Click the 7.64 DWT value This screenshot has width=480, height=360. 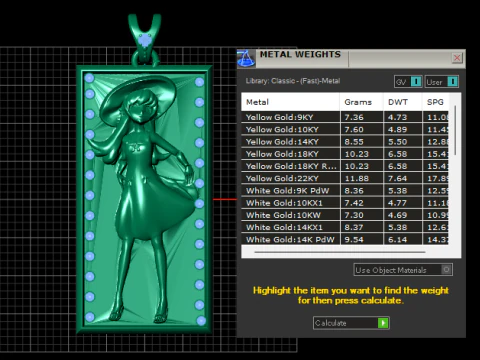tap(397, 178)
